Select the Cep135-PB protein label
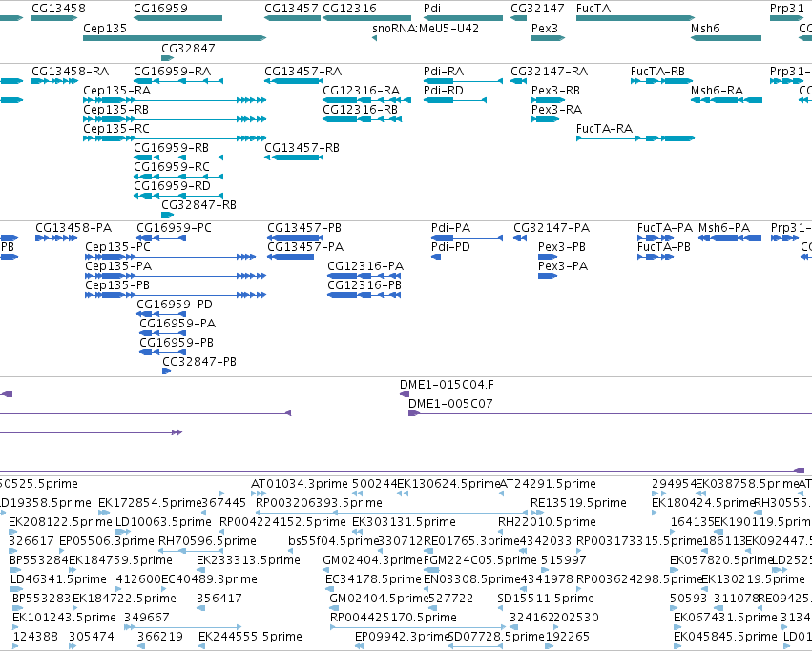Screen dimensions: 812x651 pos(117,285)
